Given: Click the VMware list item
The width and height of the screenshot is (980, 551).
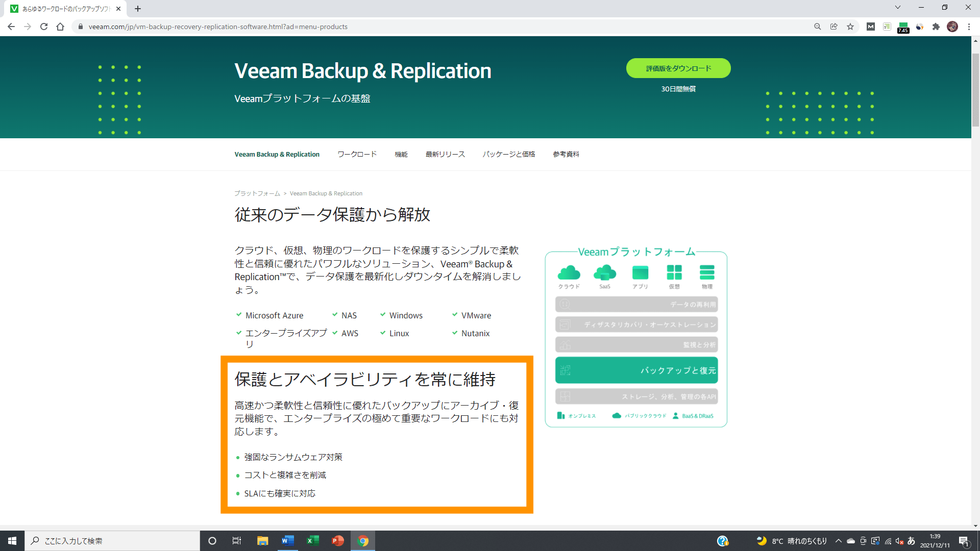Looking at the screenshot, I should (x=476, y=315).
